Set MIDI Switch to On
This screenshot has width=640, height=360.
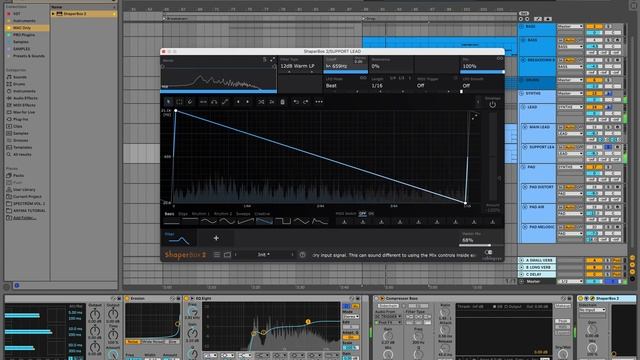[371, 213]
